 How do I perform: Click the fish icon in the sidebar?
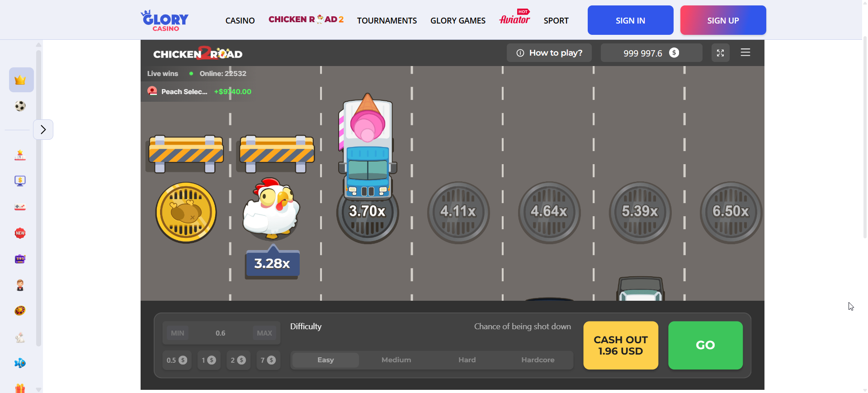[x=20, y=363]
